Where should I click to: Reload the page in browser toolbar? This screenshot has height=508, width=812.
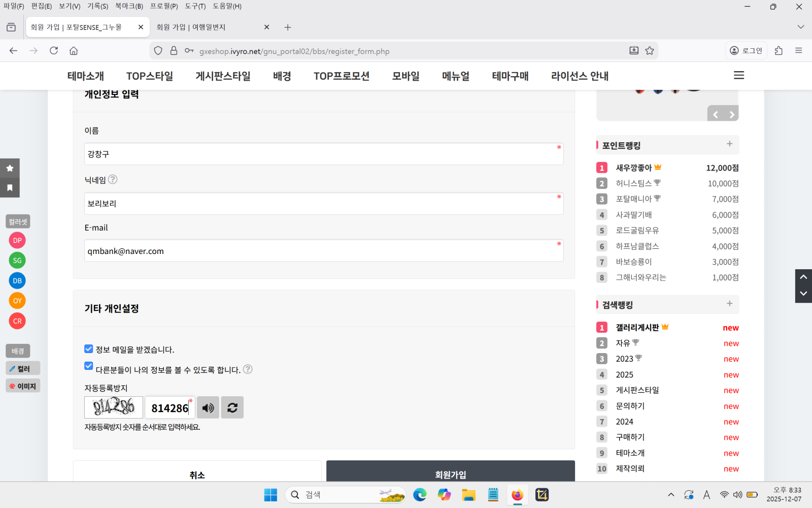(x=54, y=51)
